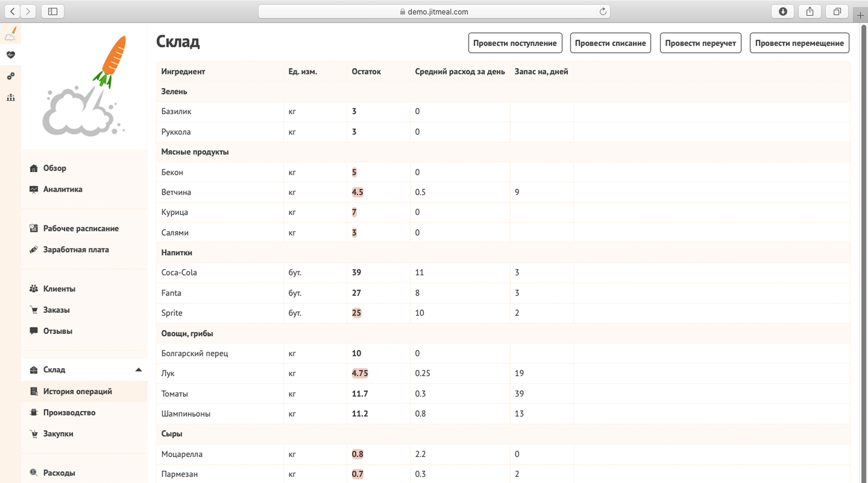Click the Отзывы speech bubble icon
The image size is (868, 483).
34,330
